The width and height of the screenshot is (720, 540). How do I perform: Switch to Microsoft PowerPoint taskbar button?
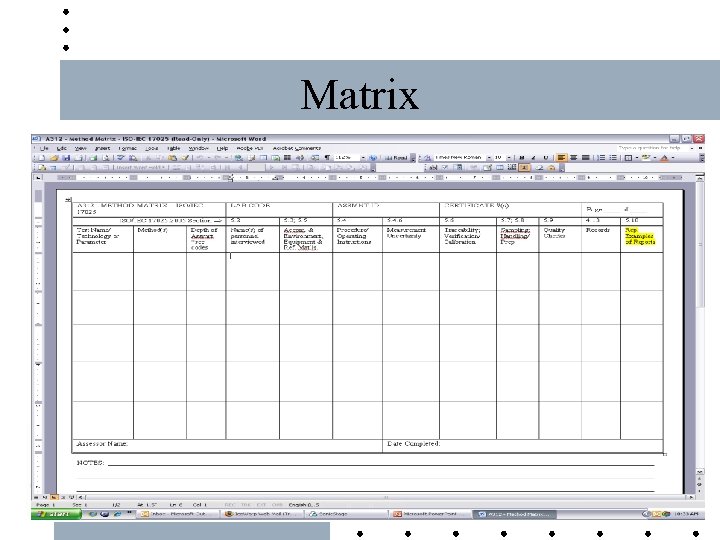point(430,514)
